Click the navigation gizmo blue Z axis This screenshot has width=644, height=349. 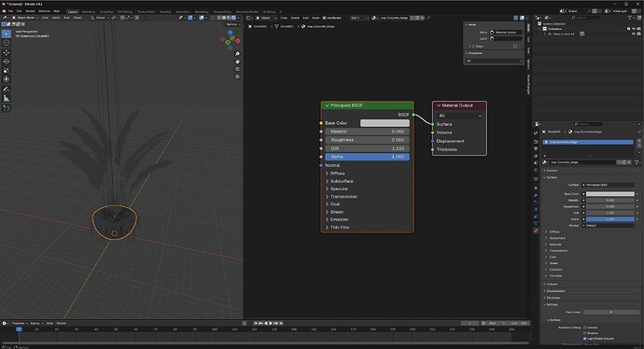point(230,33)
